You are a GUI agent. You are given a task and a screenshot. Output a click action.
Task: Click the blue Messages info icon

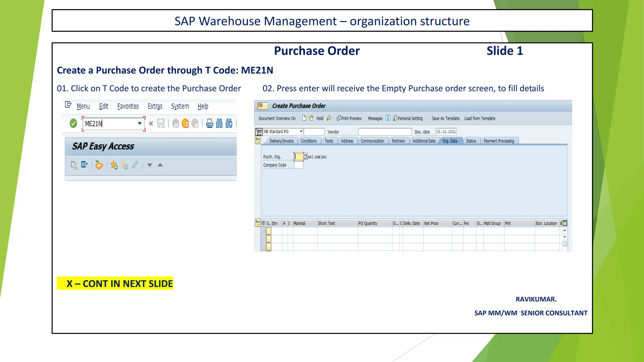pos(388,118)
